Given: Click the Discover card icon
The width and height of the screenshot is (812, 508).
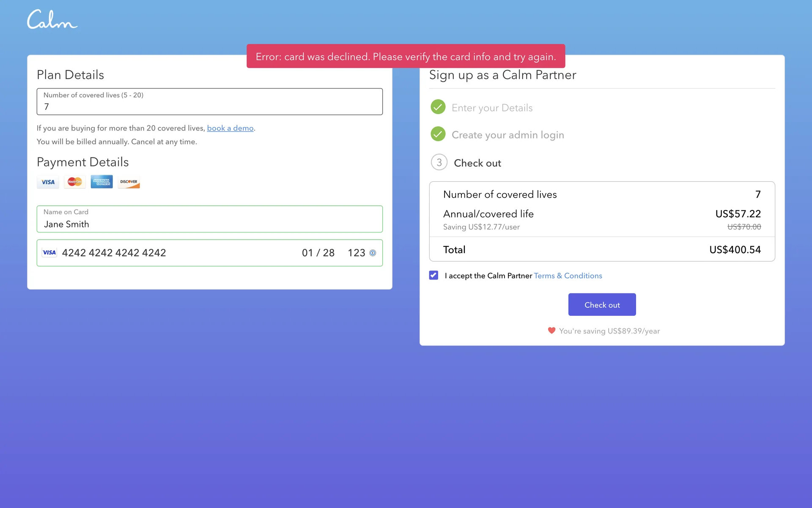Looking at the screenshot, I should [x=129, y=182].
